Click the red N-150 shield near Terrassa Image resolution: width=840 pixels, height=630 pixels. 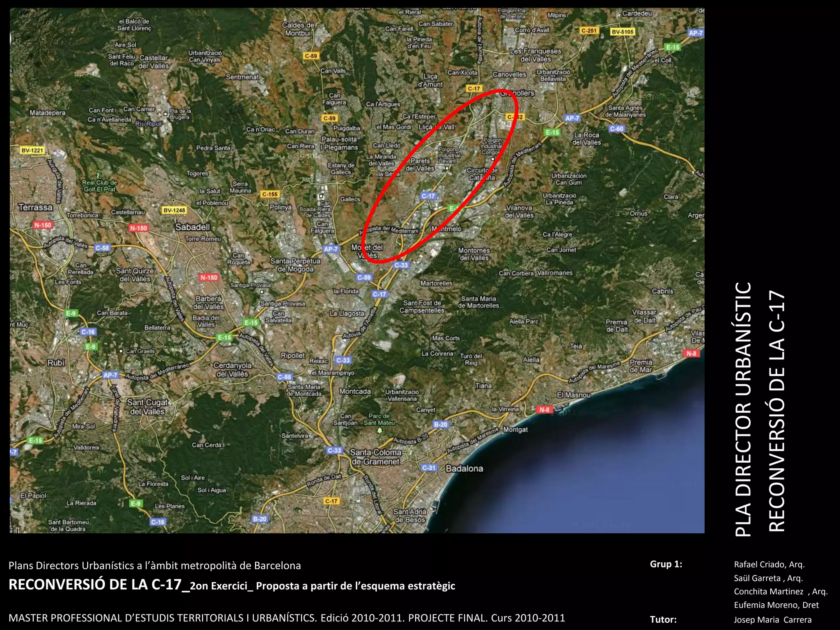coord(43,225)
